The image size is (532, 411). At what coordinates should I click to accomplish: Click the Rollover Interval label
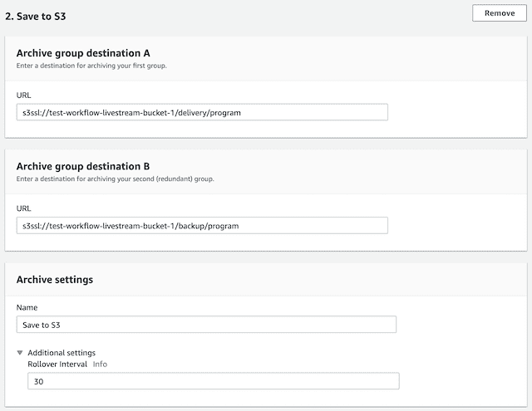point(57,364)
